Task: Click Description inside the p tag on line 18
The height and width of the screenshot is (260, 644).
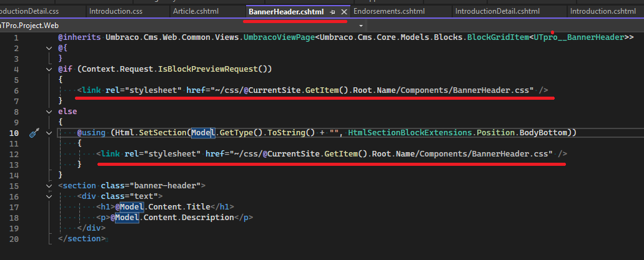Action: point(207,218)
